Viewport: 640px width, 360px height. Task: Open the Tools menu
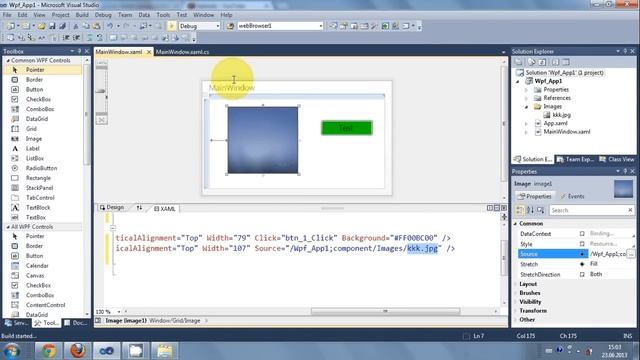163,15
